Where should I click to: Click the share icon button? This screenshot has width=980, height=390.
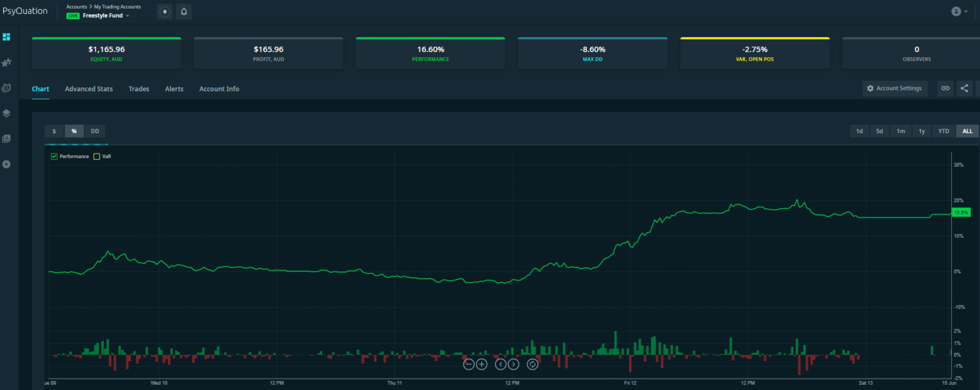coord(964,89)
